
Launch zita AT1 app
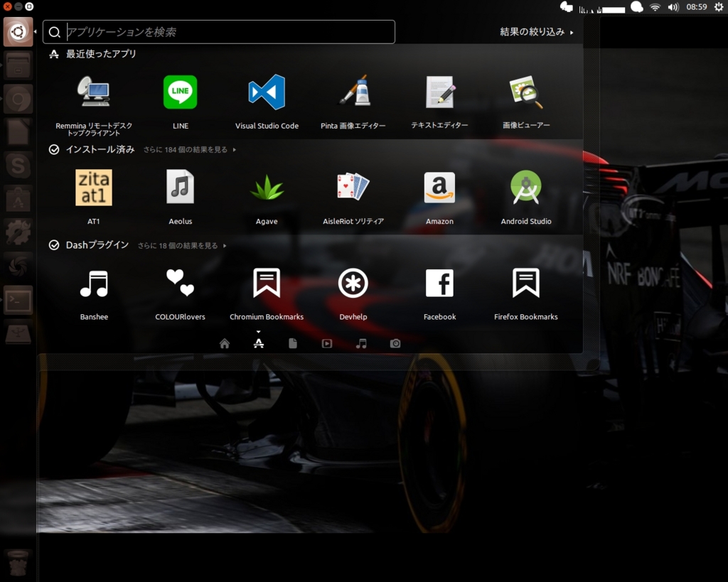point(94,198)
